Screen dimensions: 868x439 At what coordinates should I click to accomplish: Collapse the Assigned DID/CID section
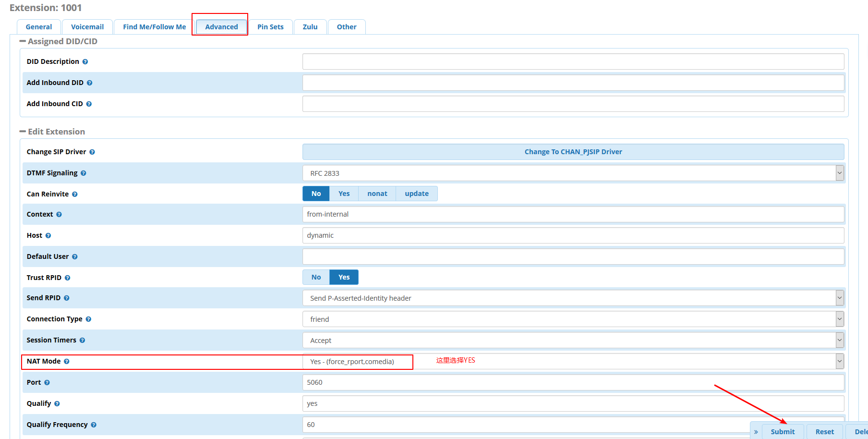(23, 41)
